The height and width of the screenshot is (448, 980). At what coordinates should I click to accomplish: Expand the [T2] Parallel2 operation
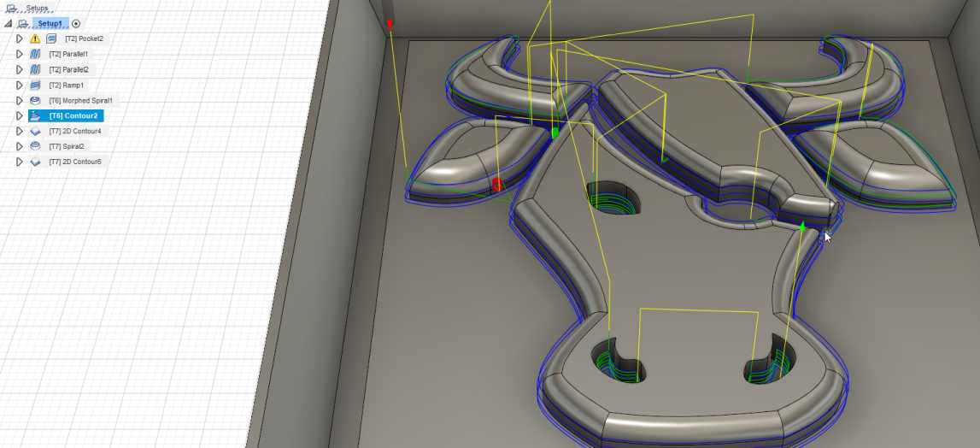[x=20, y=69]
